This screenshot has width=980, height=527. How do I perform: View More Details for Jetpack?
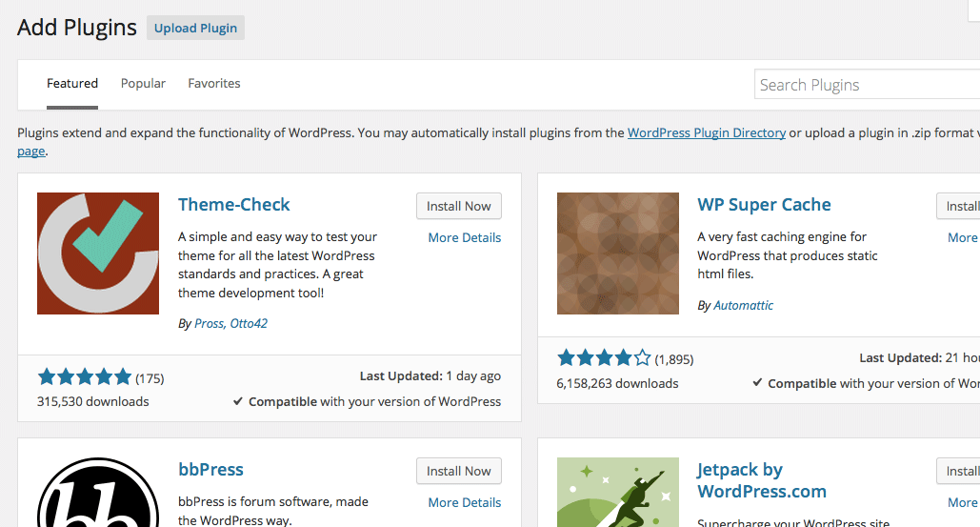963,502
